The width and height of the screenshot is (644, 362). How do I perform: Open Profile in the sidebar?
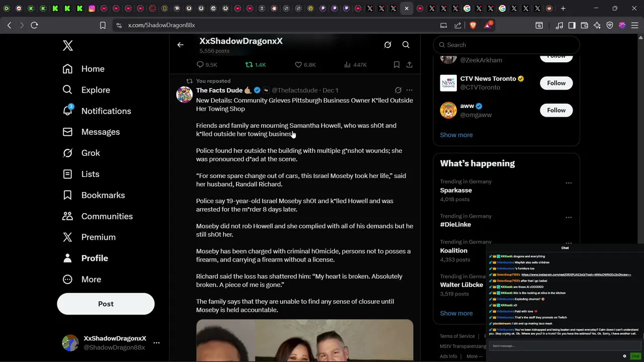pyautogui.click(x=85, y=258)
